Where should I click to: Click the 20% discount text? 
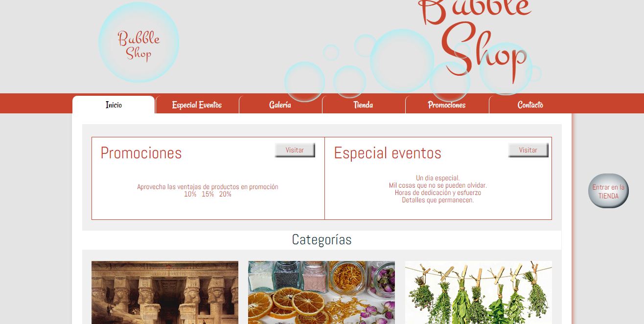[225, 194]
